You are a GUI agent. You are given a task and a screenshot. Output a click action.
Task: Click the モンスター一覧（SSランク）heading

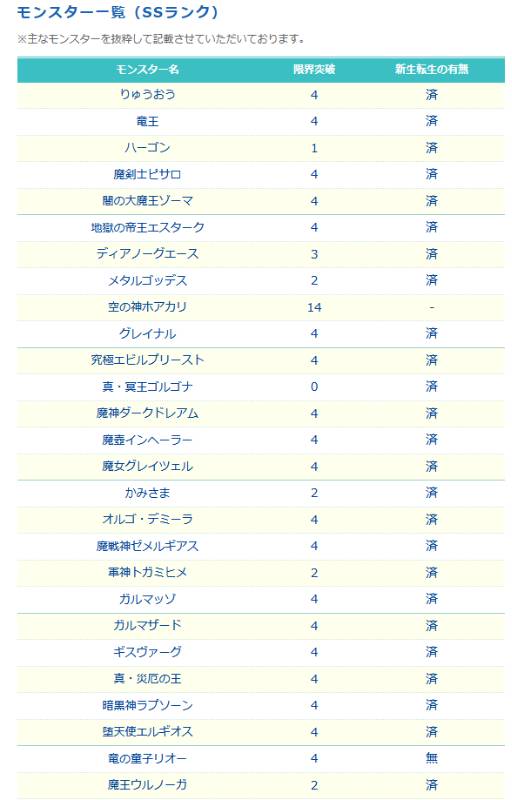pos(118,12)
